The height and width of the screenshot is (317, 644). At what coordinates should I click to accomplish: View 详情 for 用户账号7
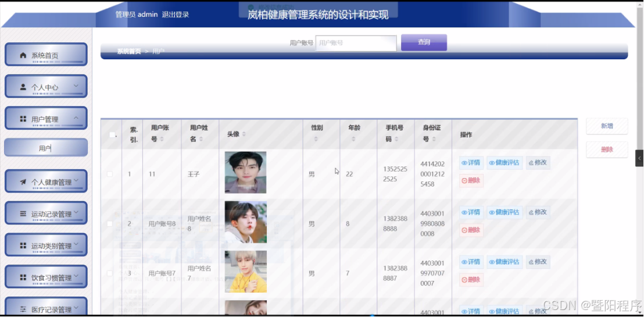point(471,262)
